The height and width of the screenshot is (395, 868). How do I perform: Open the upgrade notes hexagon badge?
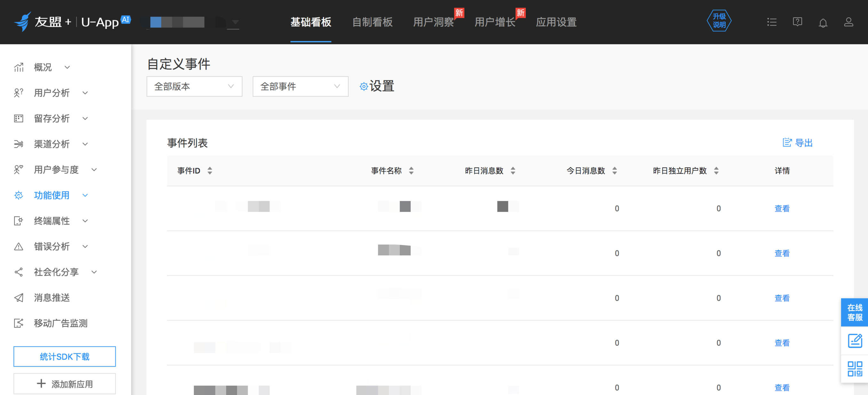[x=719, y=21]
